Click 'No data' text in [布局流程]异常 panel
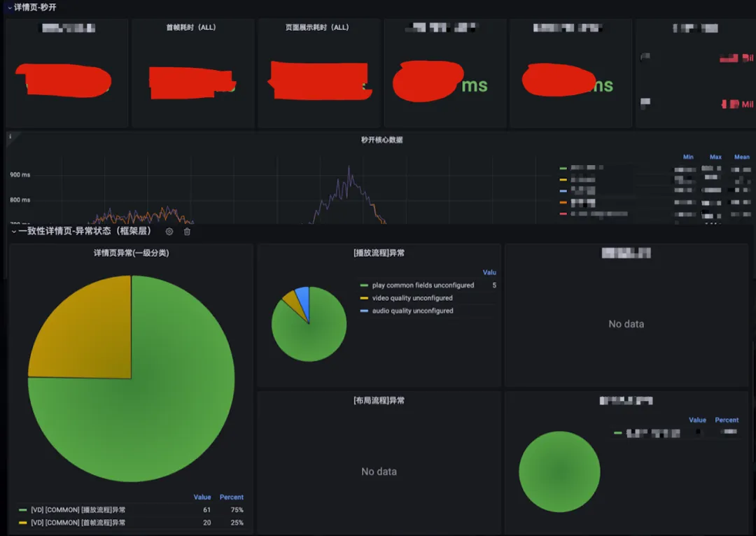The height and width of the screenshot is (536, 756). pos(379,472)
